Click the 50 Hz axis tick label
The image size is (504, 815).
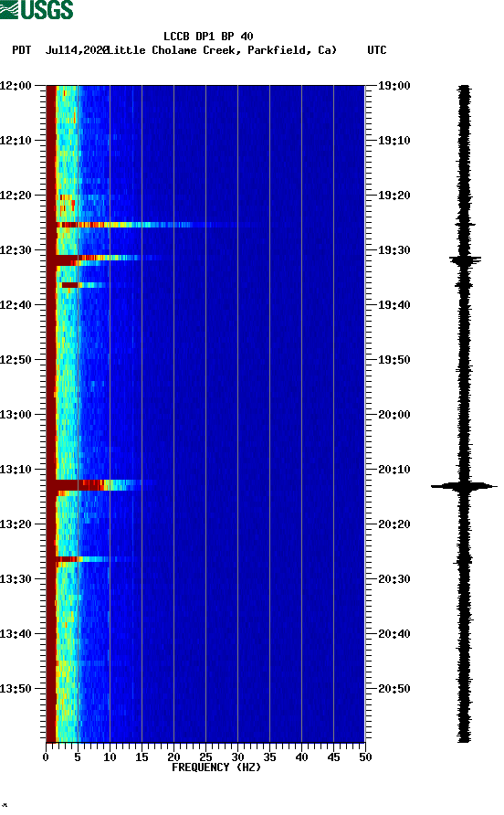click(x=365, y=757)
